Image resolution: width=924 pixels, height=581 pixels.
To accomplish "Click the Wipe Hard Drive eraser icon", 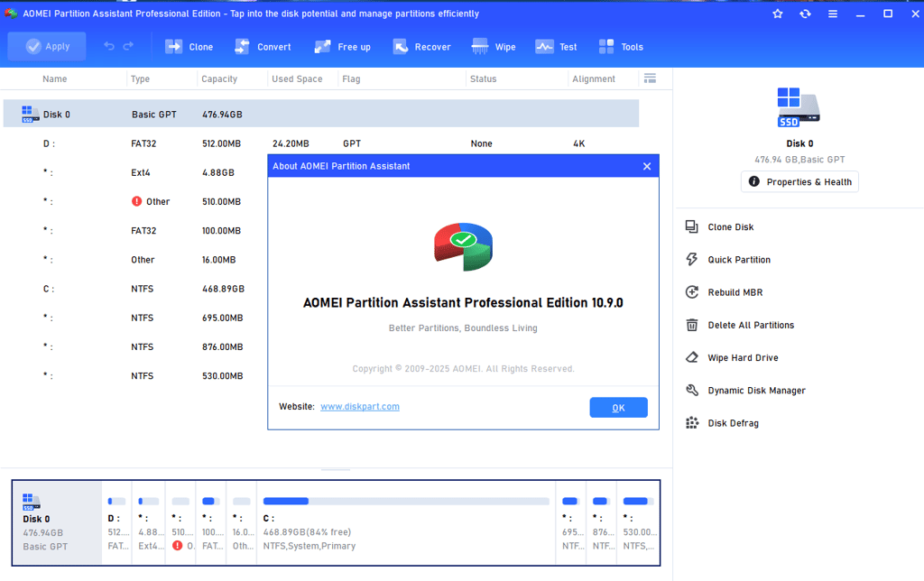I will click(x=692, y=357).
